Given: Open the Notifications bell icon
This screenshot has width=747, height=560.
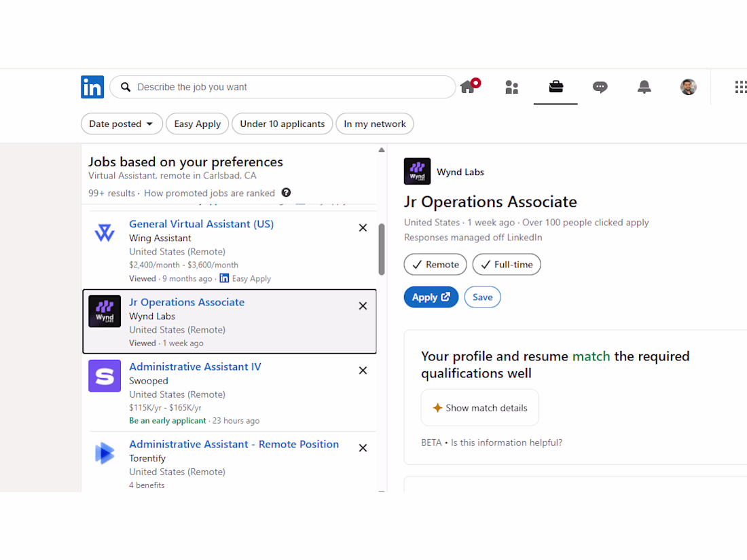Looking at the screenshot, I should point(644,87).
